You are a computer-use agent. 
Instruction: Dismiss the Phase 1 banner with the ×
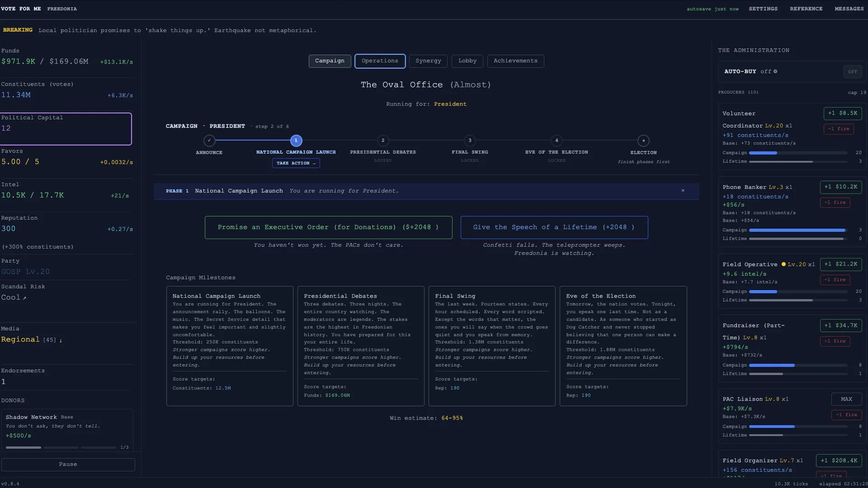(683, 191)
